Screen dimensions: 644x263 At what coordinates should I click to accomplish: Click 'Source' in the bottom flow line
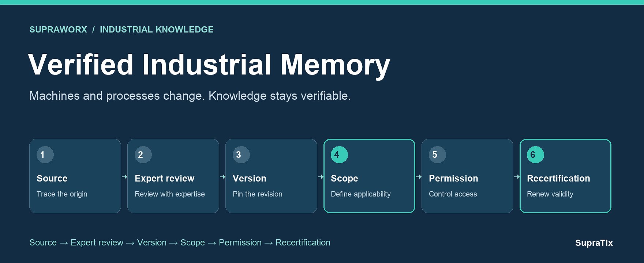click(x=43, y=243)
